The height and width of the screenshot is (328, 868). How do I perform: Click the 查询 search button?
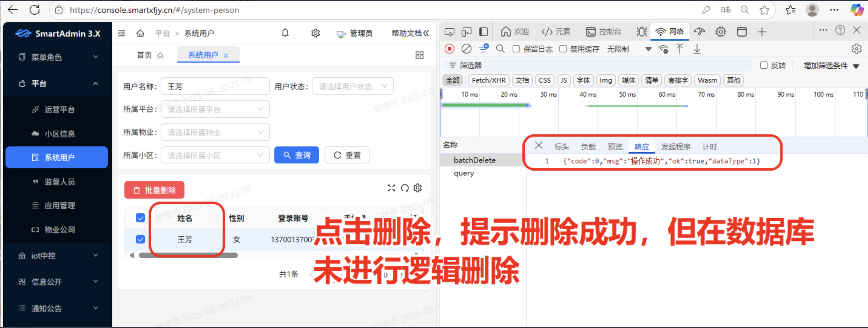click(x=297, y=155)
